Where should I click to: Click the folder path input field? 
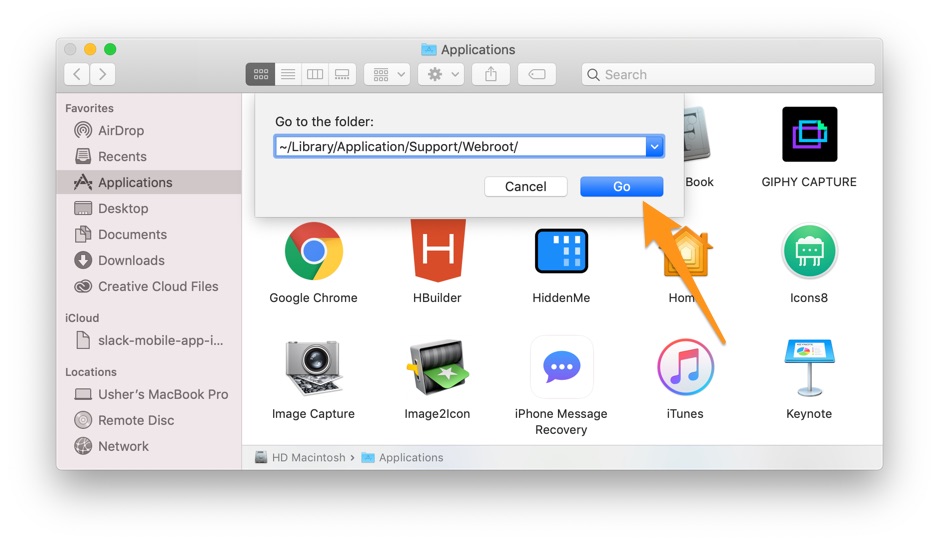point(460,146)
